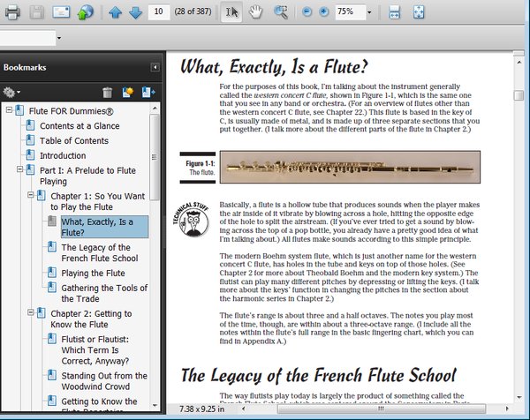This screenshot has height=420, width=530.
Task: Open Playing the Flute bookmark
Action: (x=93, y=274)
